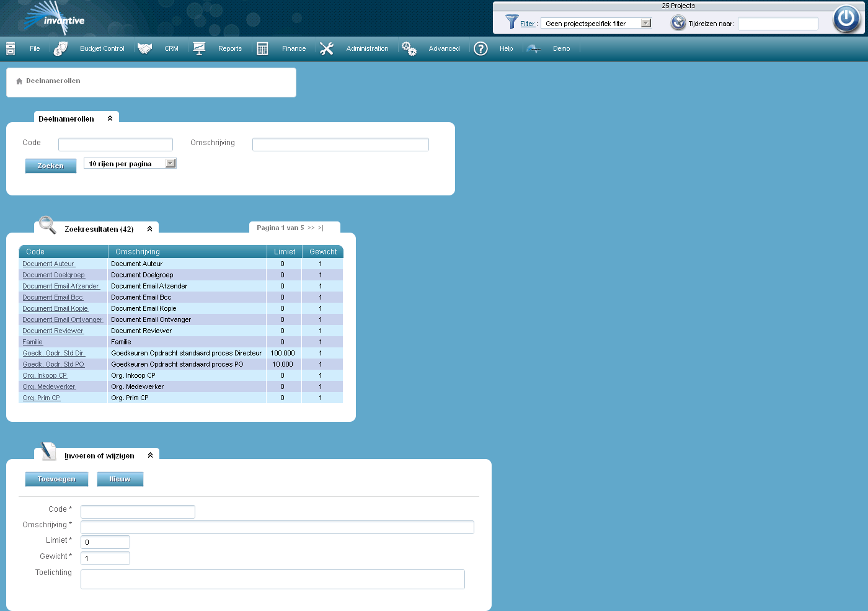Collapse the Invoeren of wijzigen panel
Image resolution: width=868 pixels, height=611 pixels.
(x=150, y=455)
